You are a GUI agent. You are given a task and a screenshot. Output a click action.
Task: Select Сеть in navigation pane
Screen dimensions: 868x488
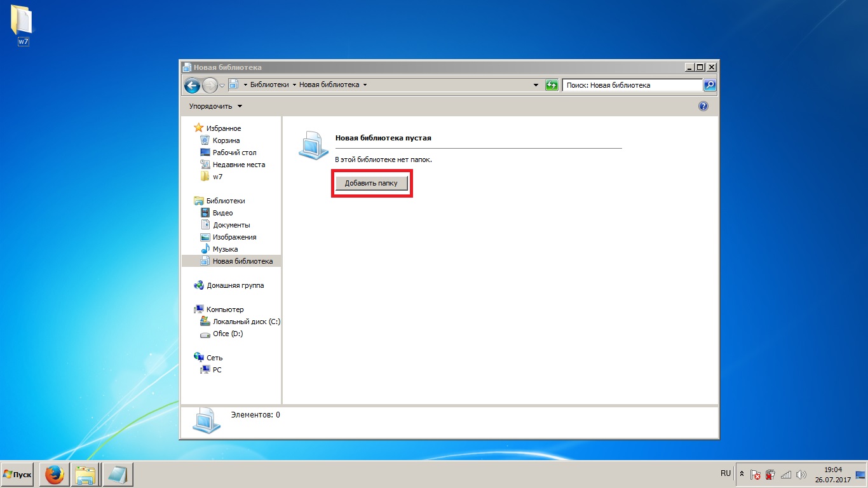click(214, 358)
